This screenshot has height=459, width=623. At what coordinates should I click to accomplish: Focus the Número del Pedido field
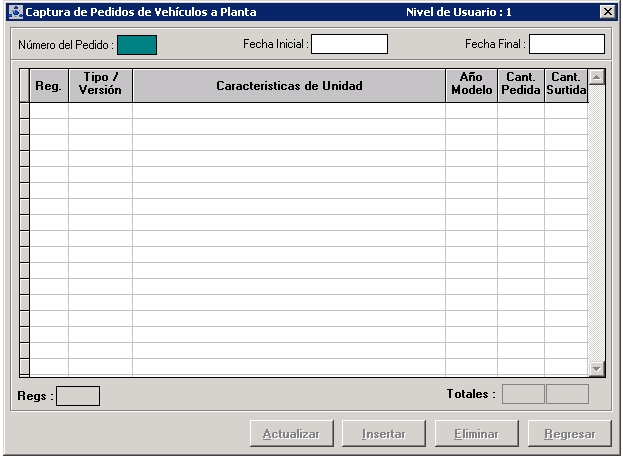click(x=137, y=45)
